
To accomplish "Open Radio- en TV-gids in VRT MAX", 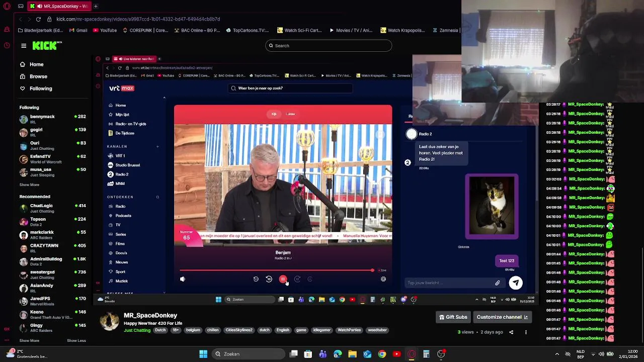I will 130,124.
